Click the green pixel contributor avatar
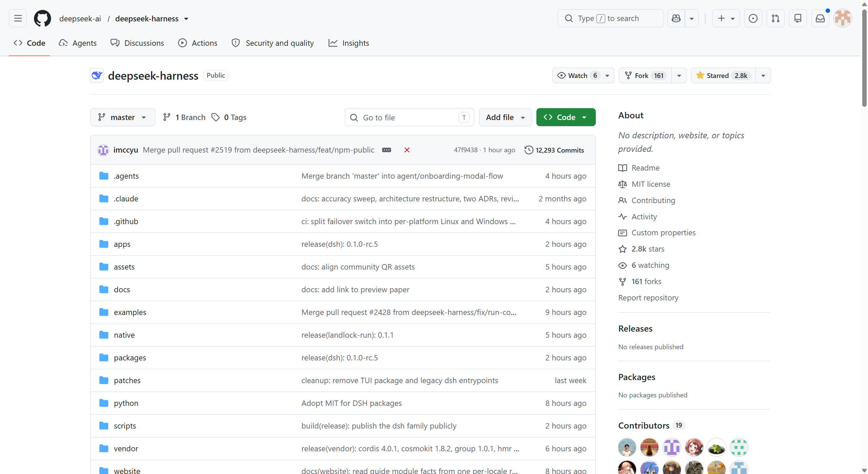The image size is (868, 474). tap(739, 447)
